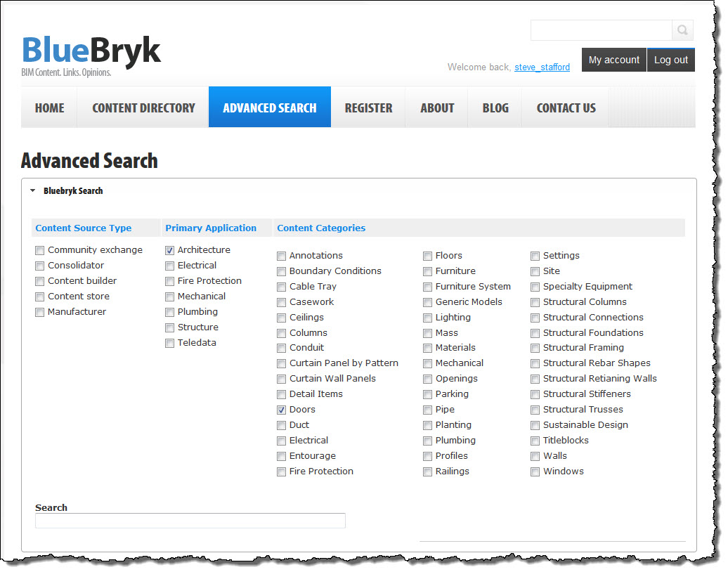Select the Railings checkbox
This screenshot has width=728, height=572.
[x=428, y=472]
